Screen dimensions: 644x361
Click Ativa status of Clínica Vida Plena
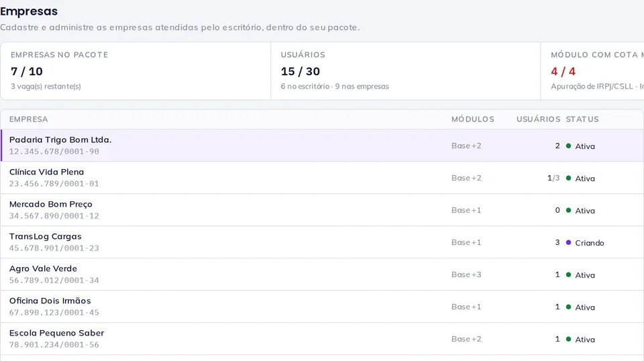(580, 178)
